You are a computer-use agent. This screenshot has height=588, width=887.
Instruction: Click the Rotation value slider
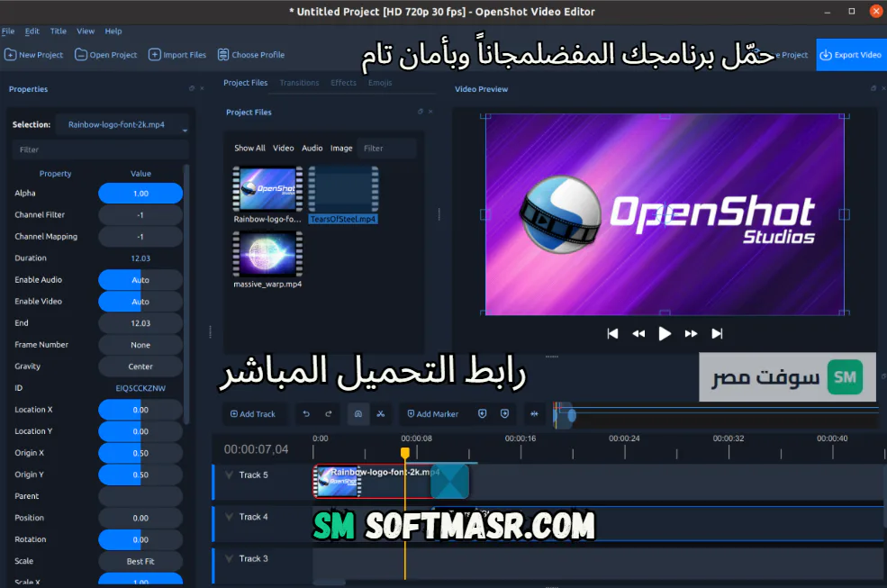(140, 540)
